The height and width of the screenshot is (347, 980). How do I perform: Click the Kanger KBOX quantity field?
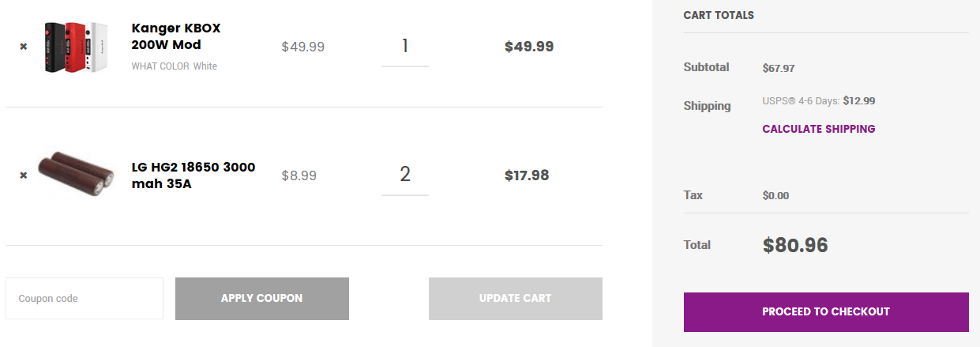[404, 47]
